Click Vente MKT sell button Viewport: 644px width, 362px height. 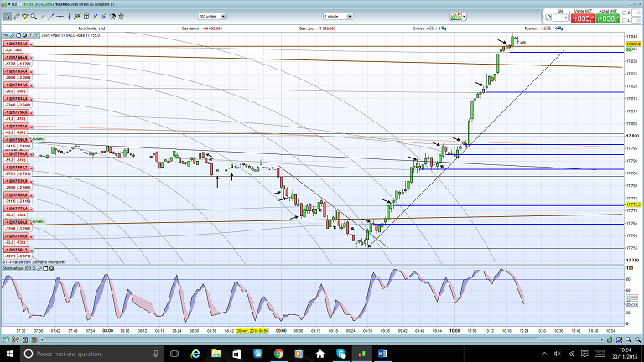[x=583, y=18]
